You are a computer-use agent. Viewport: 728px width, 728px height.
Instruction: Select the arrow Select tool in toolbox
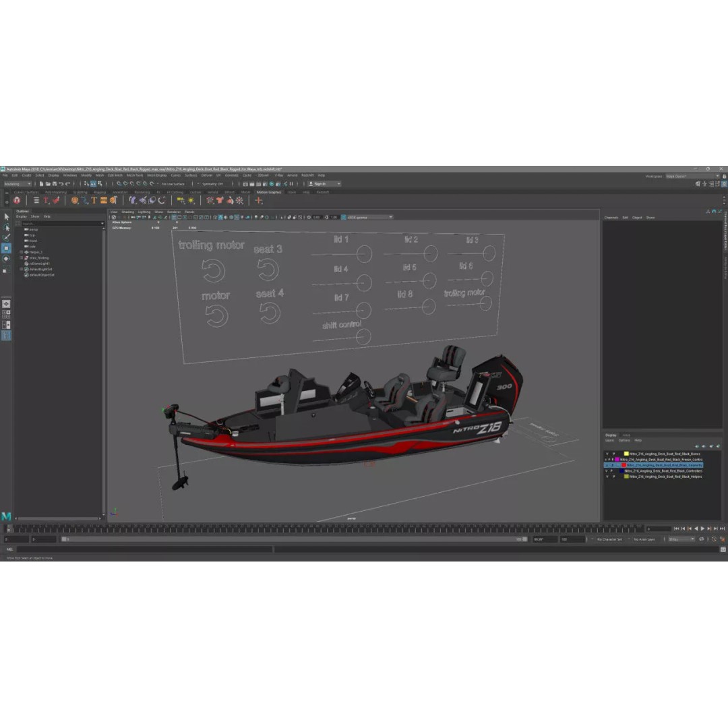7,217
